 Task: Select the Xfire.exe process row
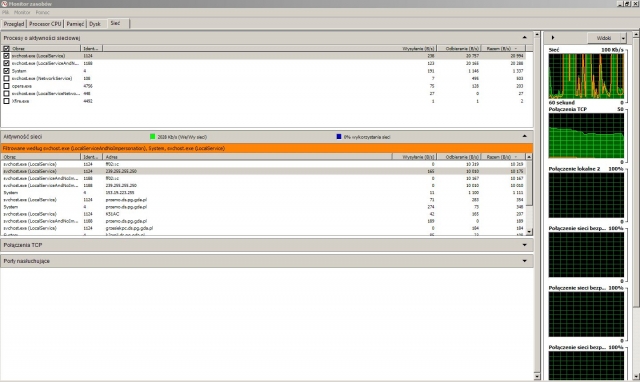coord(263,101)
